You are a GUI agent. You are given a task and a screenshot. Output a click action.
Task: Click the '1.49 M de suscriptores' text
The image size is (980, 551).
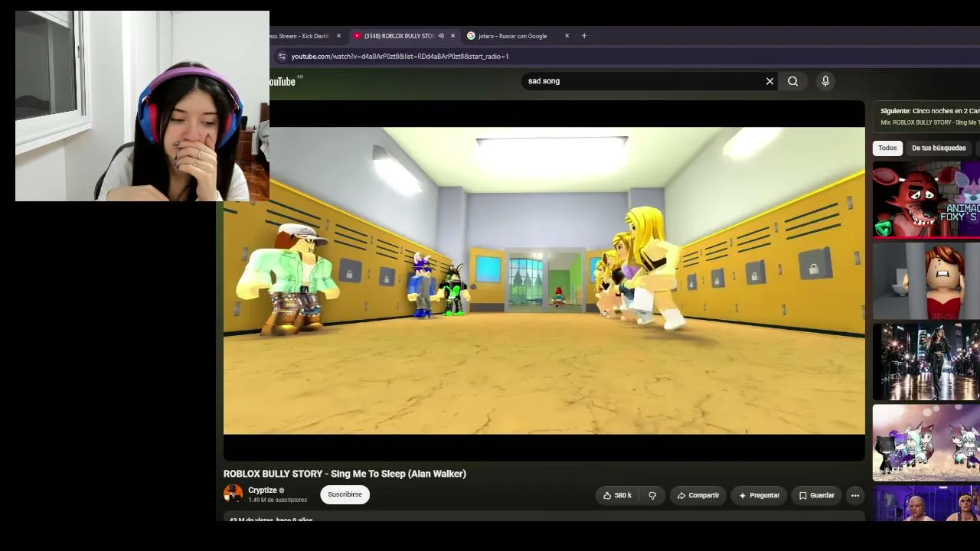click(277, 500)
